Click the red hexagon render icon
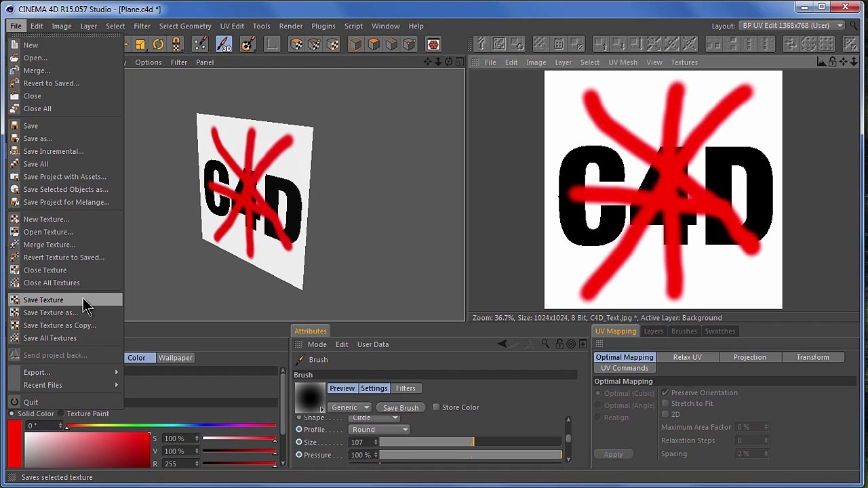The image size is (868, 488). 433,44
